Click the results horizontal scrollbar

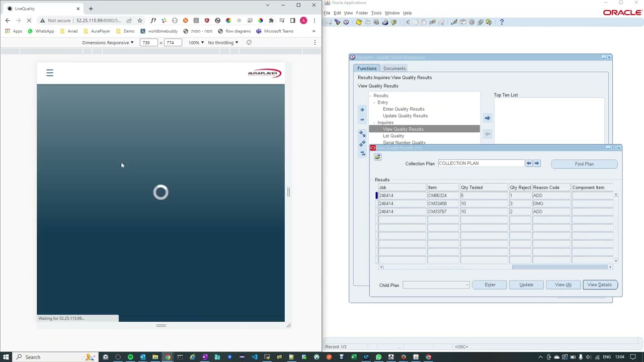click(496, 267)
